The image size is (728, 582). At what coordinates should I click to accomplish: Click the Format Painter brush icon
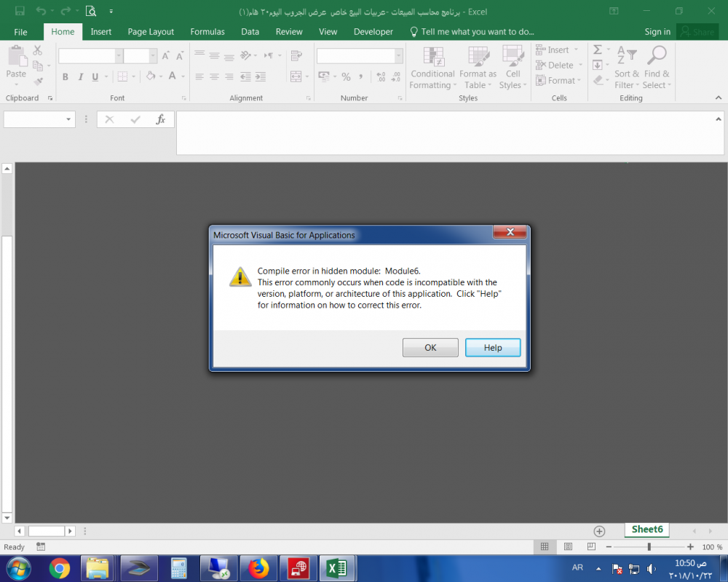point(38,81)
